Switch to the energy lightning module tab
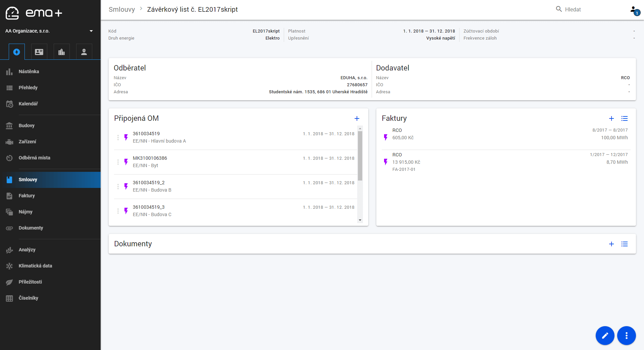644x350 pixels. point(16,52)
